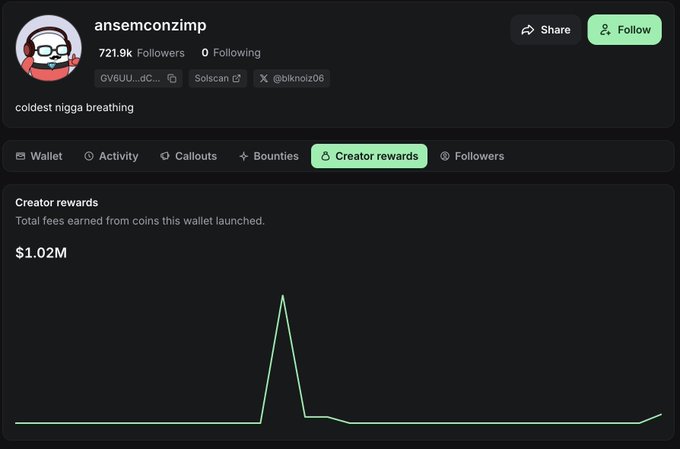Click the profile bio text
The width and height of the screenshot is (680, 449).
click(75, 108)
